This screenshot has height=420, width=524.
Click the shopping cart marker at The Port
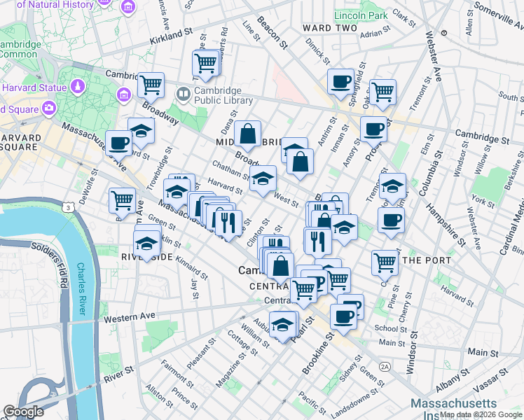[x=385, y=264]
